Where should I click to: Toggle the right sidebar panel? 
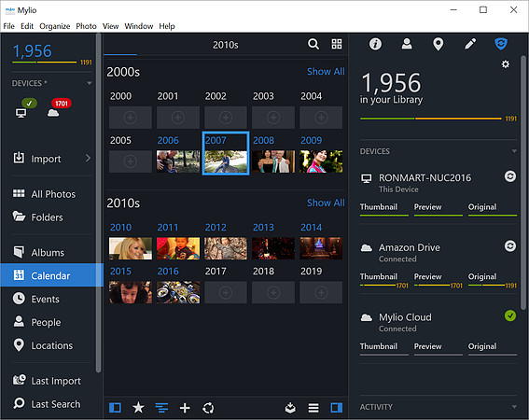pyautogui.click(x=337, y=408)
